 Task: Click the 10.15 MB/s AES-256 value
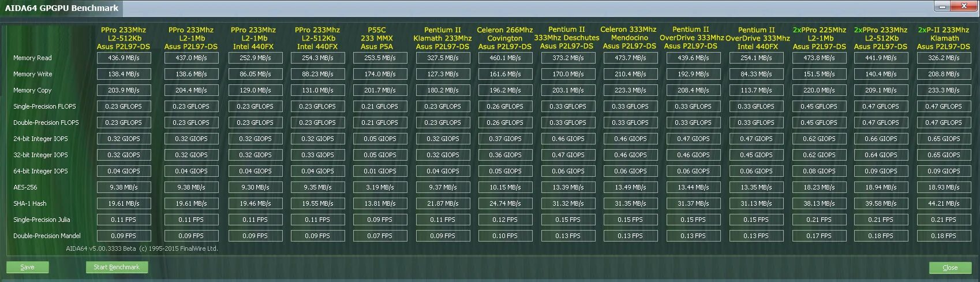coord(505,187)
